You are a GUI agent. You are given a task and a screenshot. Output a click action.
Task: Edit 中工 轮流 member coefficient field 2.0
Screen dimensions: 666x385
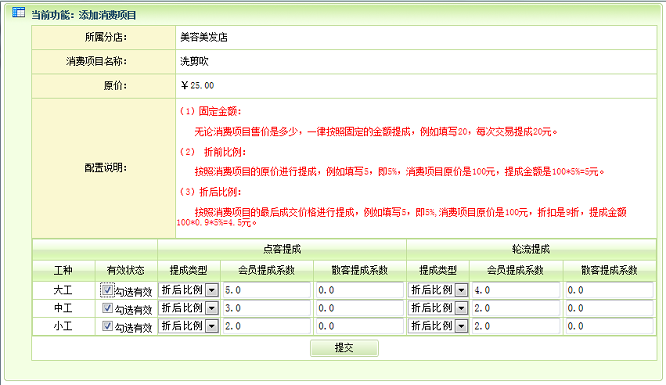[x=516, y=308]
